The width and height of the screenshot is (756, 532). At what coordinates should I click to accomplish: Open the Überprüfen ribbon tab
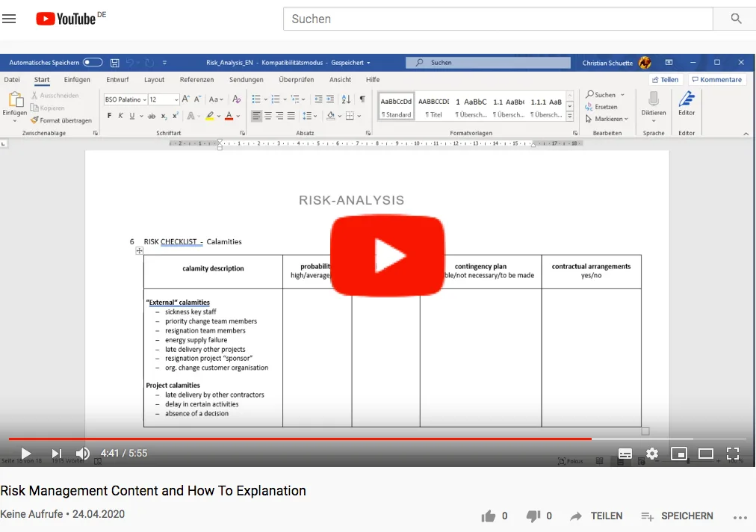tap(297, 80)
